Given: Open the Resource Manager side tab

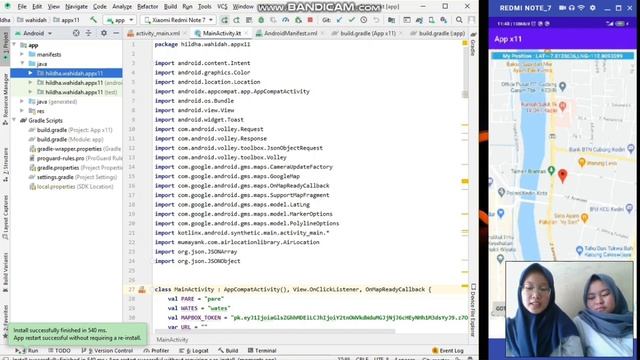Looking at the screenshot, I should click(x=5, y=99).
